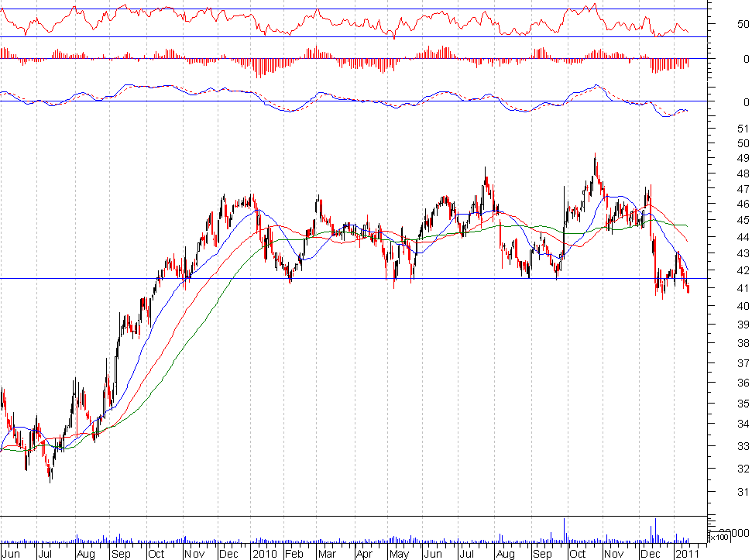Click the 36 price axis label

point(743,383)
